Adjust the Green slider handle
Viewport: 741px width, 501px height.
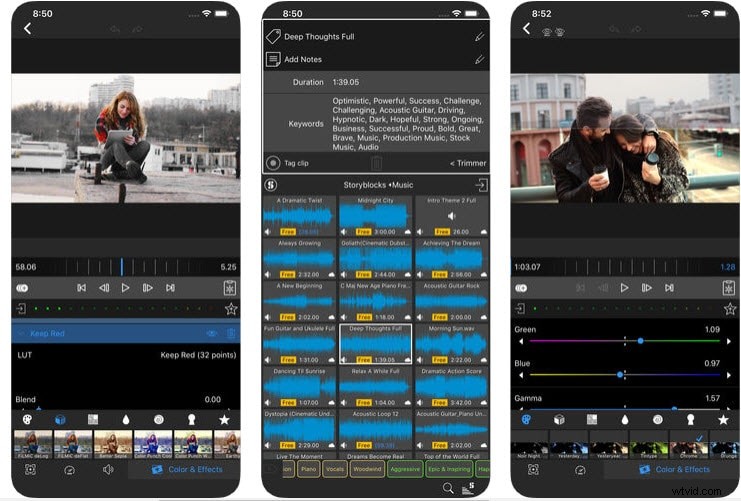point(640,341)
